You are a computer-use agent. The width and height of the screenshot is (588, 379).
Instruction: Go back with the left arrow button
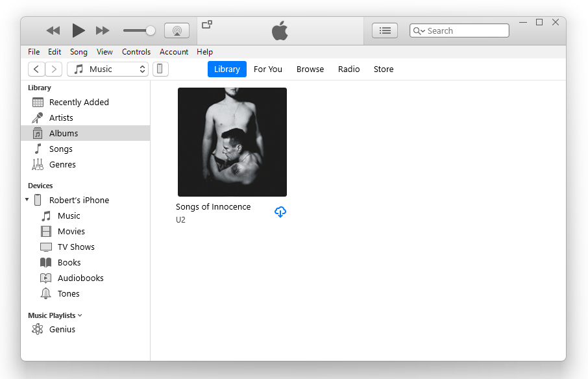coord(36,69)
